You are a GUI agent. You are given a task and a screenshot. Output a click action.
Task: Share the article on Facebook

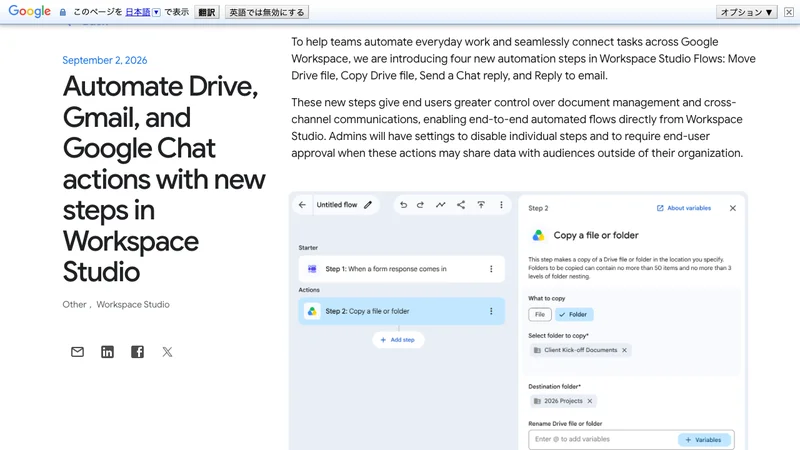point(137,352)
